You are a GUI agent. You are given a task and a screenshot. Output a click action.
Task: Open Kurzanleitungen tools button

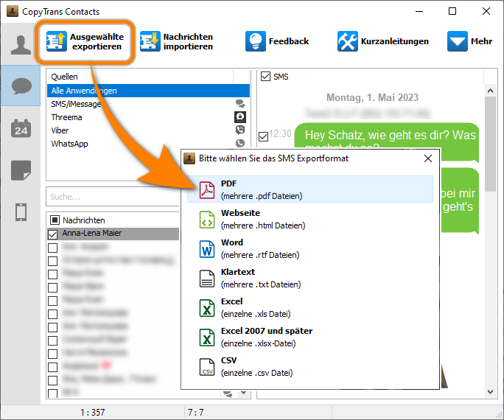(383, 41)
